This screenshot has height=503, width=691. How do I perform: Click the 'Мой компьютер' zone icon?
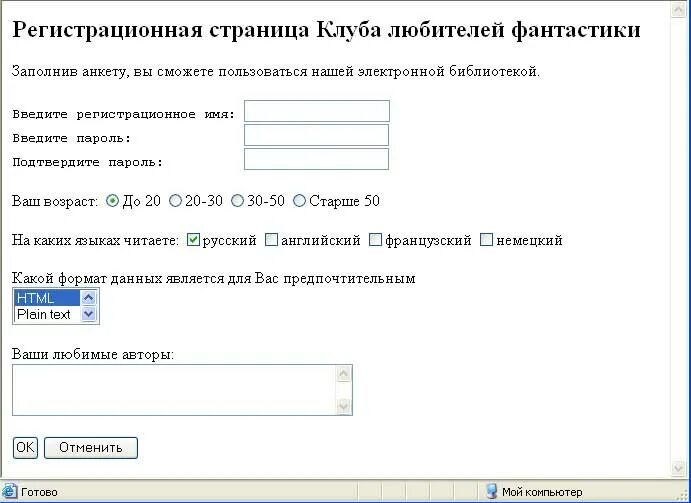(491, 491)
